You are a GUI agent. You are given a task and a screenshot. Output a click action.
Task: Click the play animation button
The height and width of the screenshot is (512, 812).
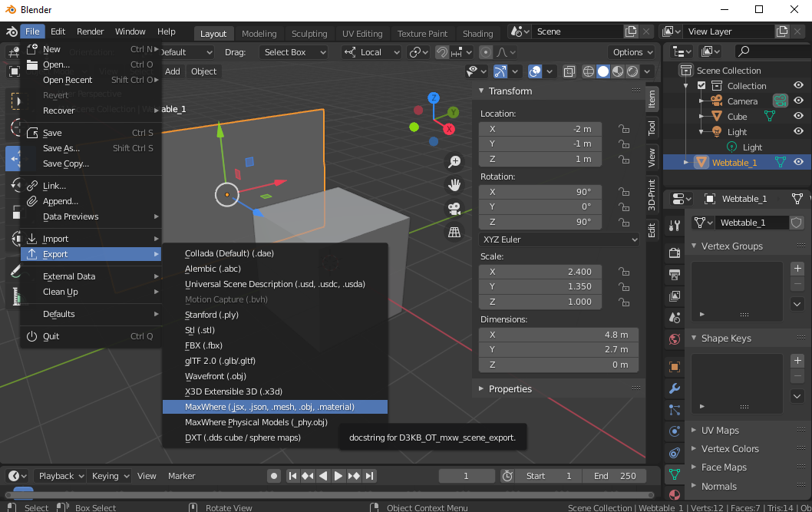338,476
